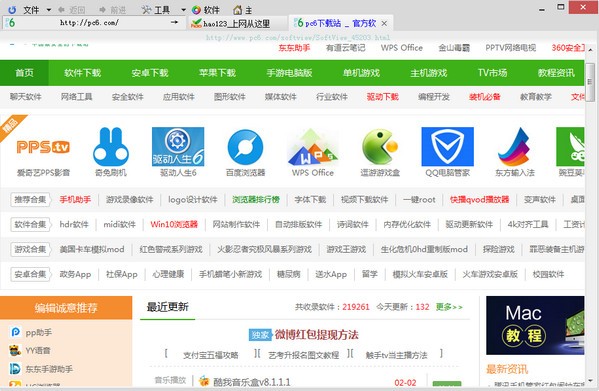Select 单机游戏 in navigation bar
This screenshot has width=599, height=391.
click(x=361, y=73)
